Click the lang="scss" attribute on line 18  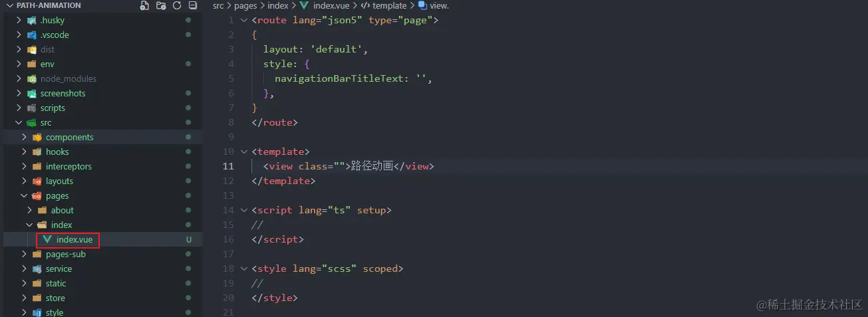pos(324,268)
